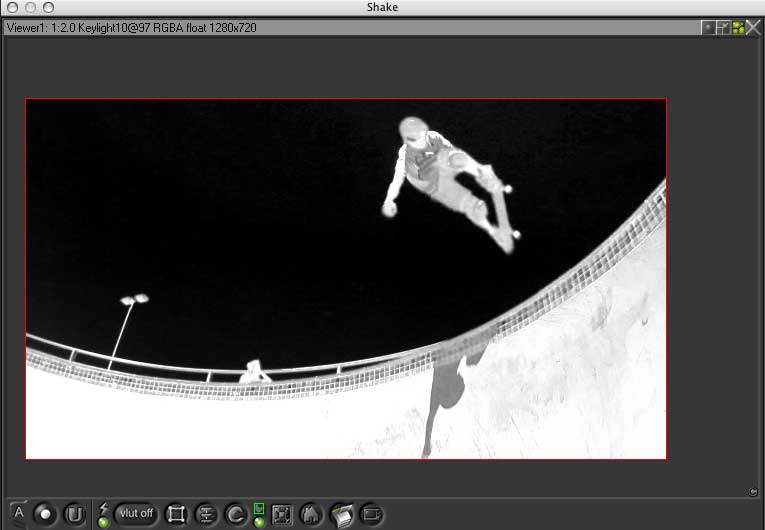Click the grid/pin icon in viewer title bar
This screenshot has width=765, height=530.
[723, 28]
